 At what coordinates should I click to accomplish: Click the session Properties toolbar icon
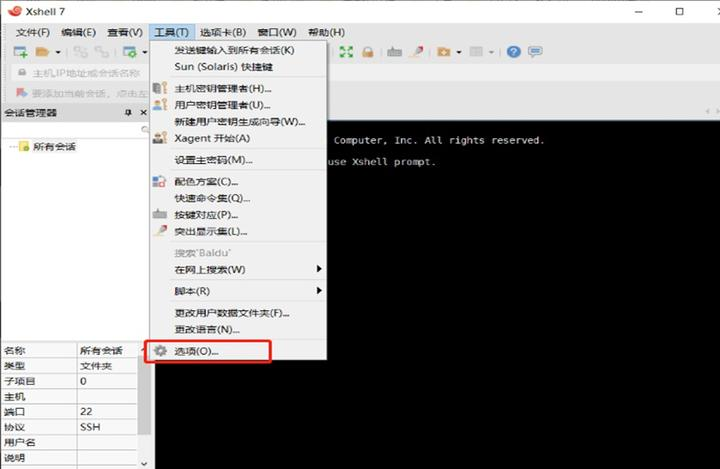click(129, 52)
